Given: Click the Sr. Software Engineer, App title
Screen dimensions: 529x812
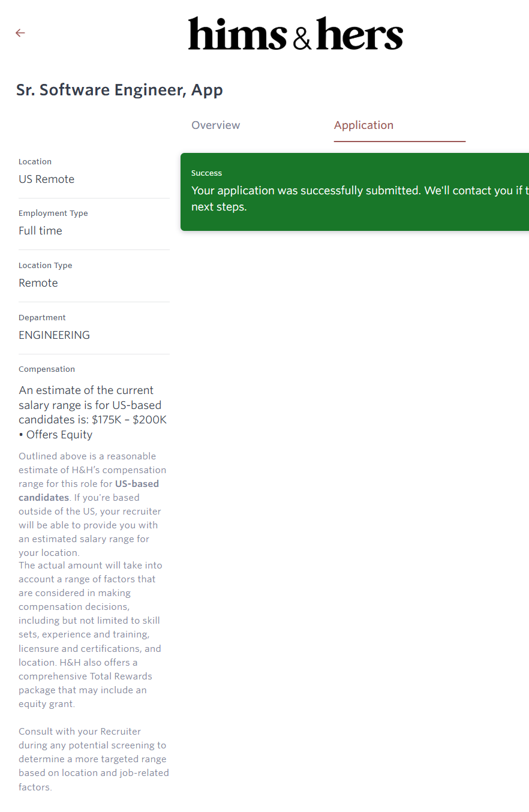Looking at the screenshot, I should point(119,90).
